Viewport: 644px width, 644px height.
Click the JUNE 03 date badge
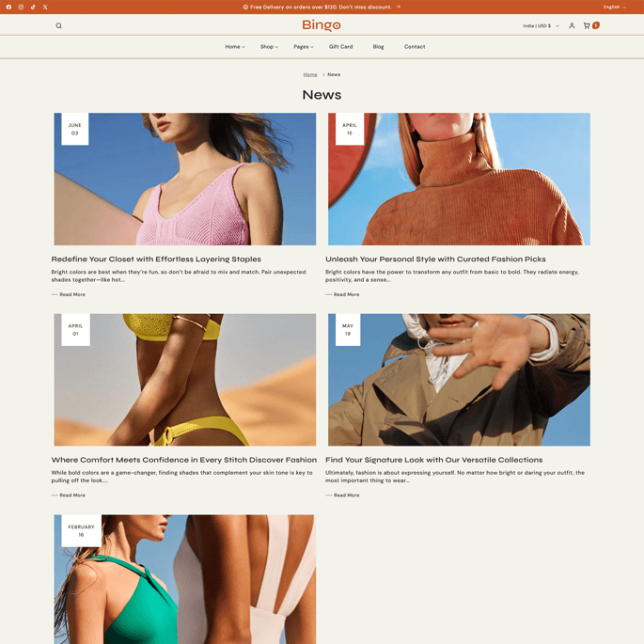click(75, 129)
